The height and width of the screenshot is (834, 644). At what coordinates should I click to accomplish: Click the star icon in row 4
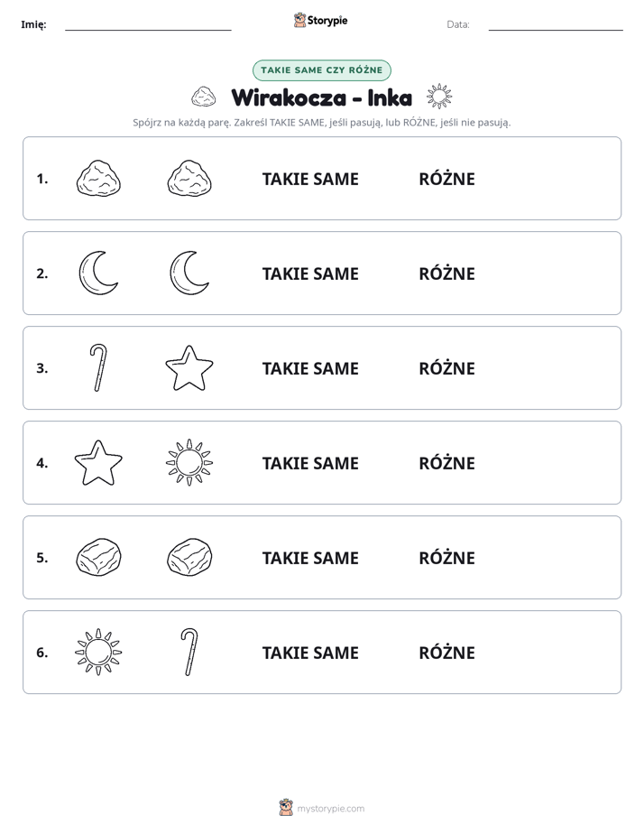click(98, 463)
